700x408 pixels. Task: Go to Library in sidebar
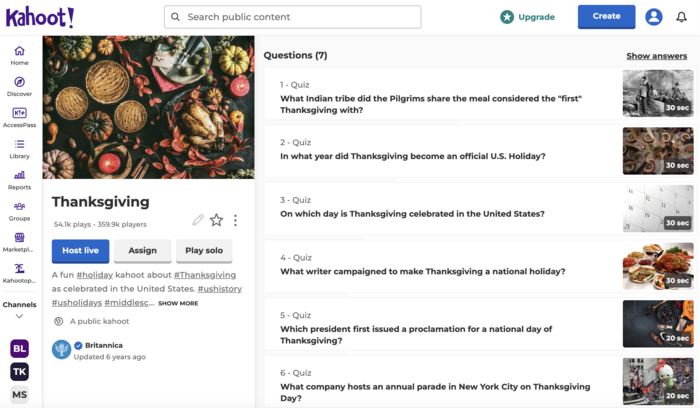coord(19,148)
